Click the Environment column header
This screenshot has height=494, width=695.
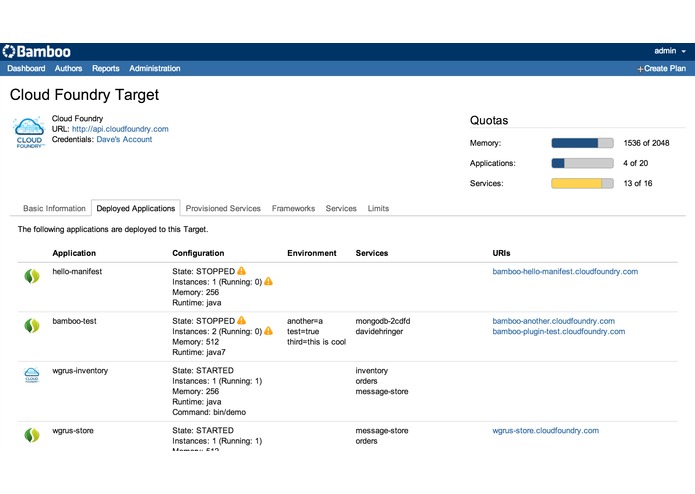click(312, 253)
